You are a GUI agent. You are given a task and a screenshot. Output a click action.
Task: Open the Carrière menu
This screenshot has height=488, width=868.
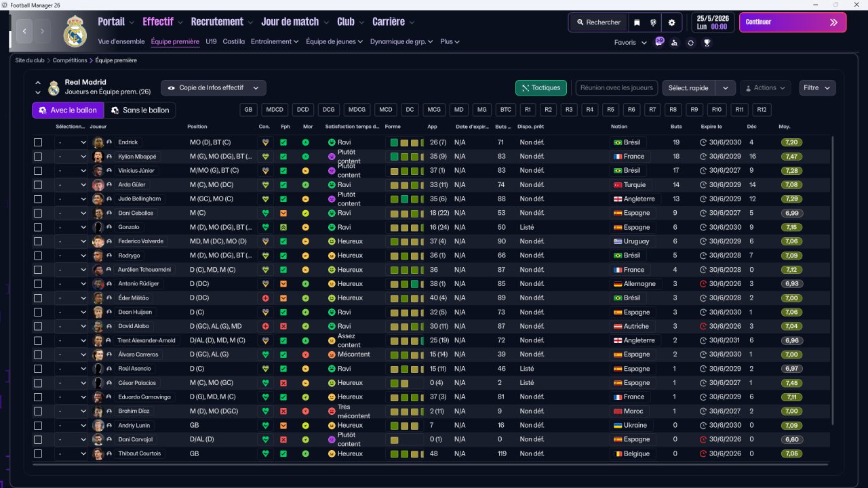point(393,22)
